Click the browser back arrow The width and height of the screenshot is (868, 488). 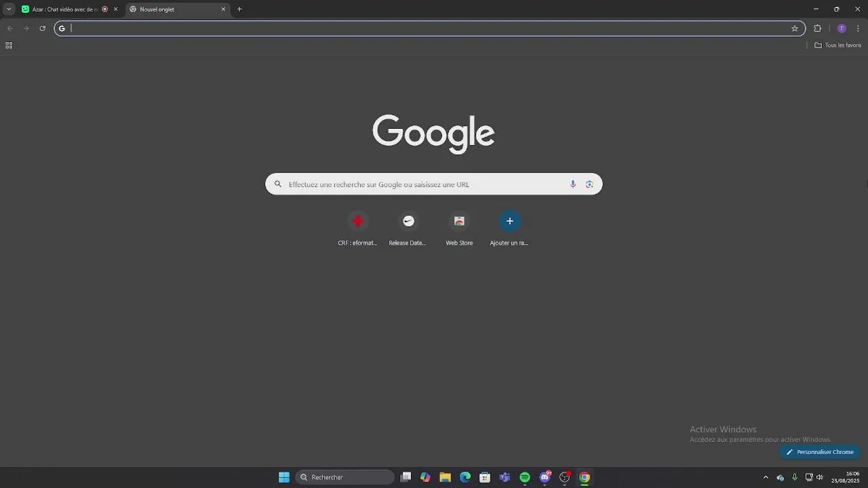tap(9, 28)
